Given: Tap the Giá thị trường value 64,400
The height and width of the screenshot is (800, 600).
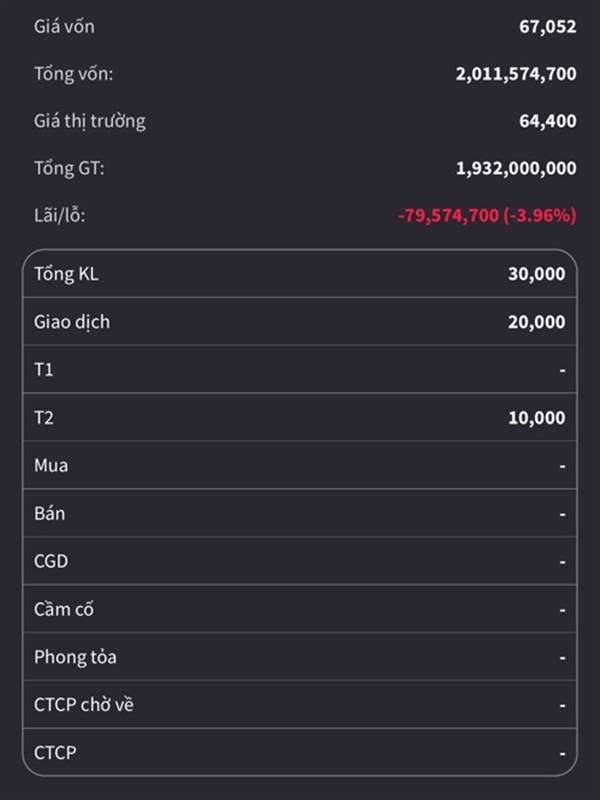Looking at the screenshot, I should pos(547,121).
